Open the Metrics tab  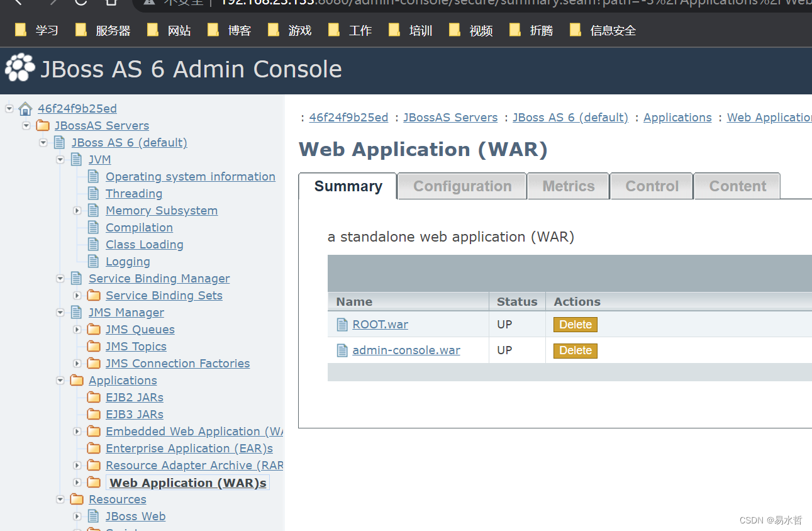coord(569,186)
